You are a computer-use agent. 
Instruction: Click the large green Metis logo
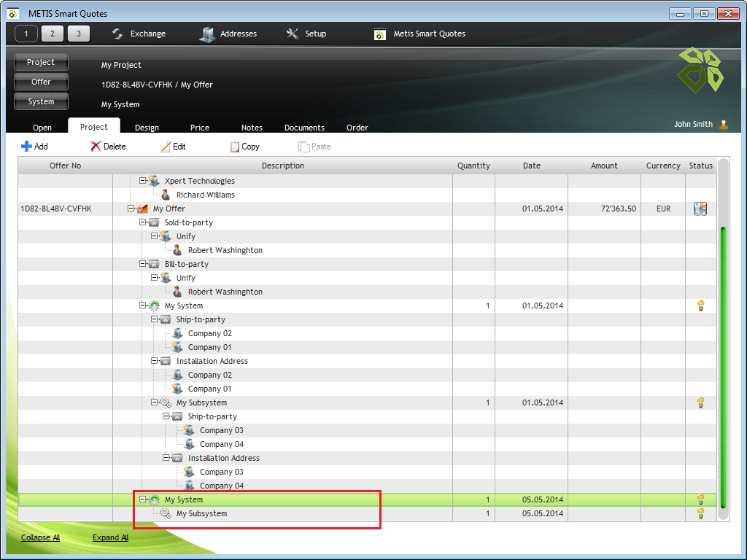(x=701, y=70)
